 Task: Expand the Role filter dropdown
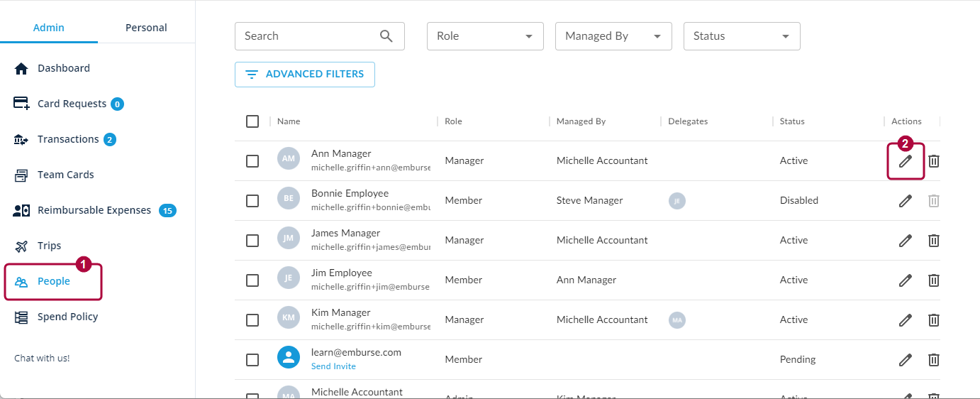485,36
